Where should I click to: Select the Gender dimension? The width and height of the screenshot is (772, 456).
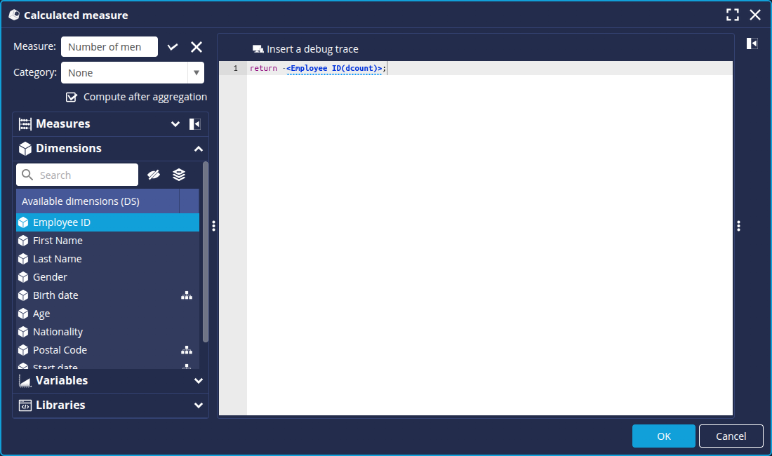[50, 277]
